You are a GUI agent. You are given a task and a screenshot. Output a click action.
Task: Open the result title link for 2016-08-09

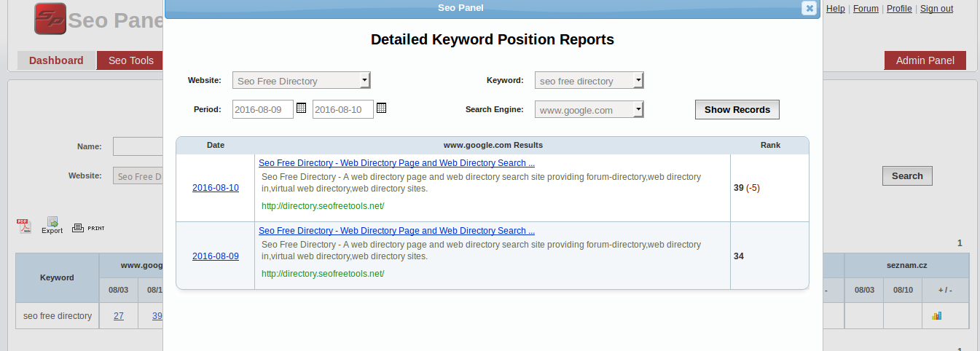[x=396, y=231]
